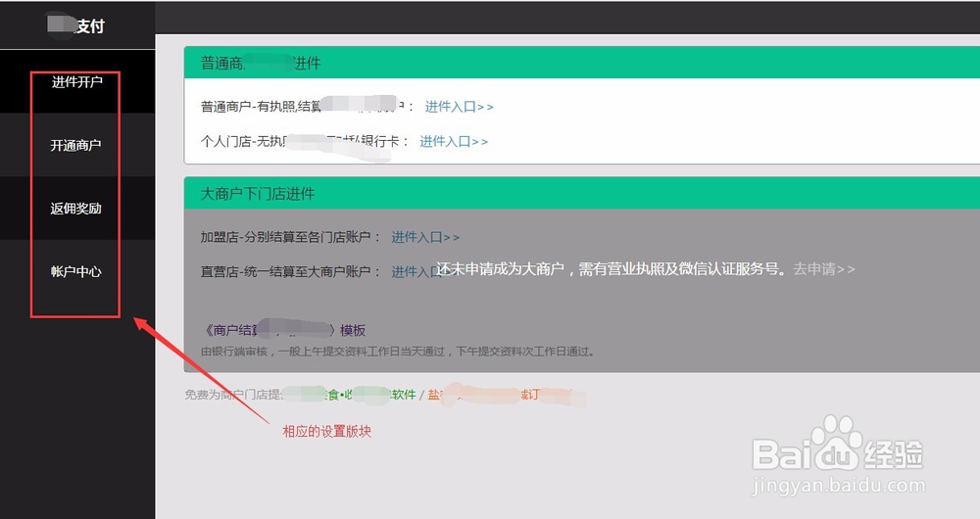The image size is (980, 519).
Task: Select 开通商户 in the sidebar
Action: point(76,145)
